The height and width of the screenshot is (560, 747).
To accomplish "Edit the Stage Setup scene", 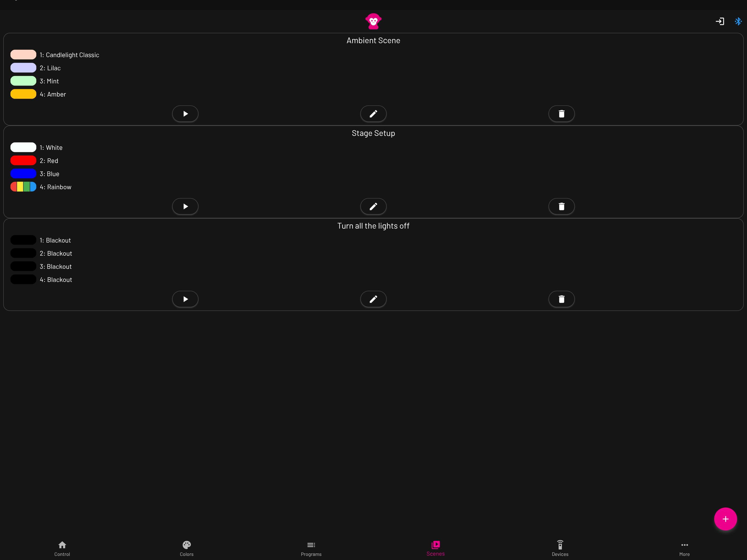I will pyautogui.click(x=373, y=206).
